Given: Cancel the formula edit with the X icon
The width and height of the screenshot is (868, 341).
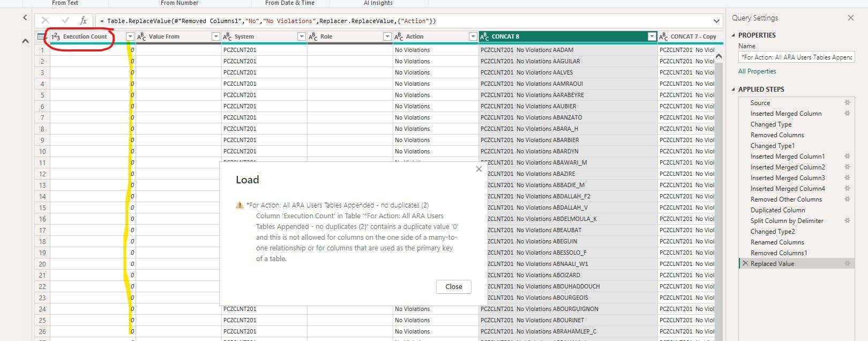Looking at the screenshot, I should [46, 20].
